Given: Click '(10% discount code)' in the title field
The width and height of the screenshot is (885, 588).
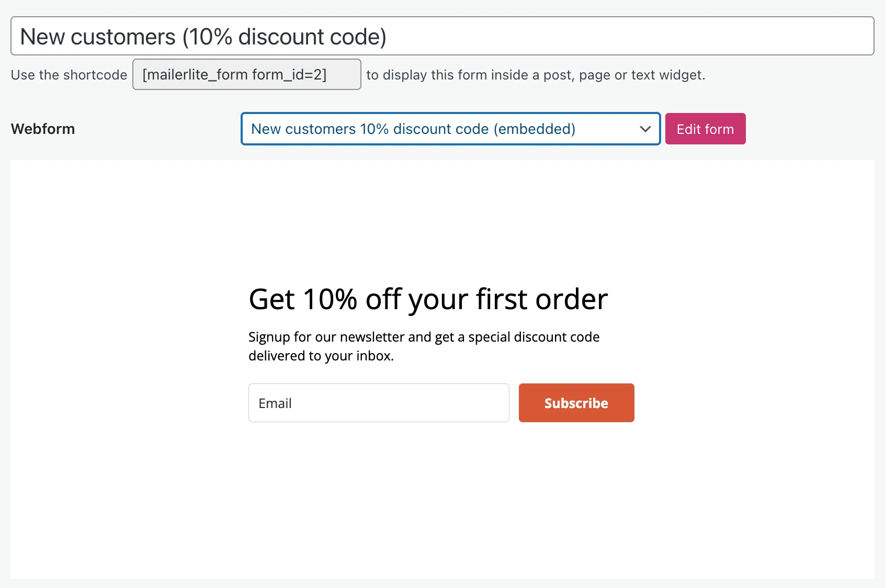Looking at the screenshot, I should click(284, 37).
